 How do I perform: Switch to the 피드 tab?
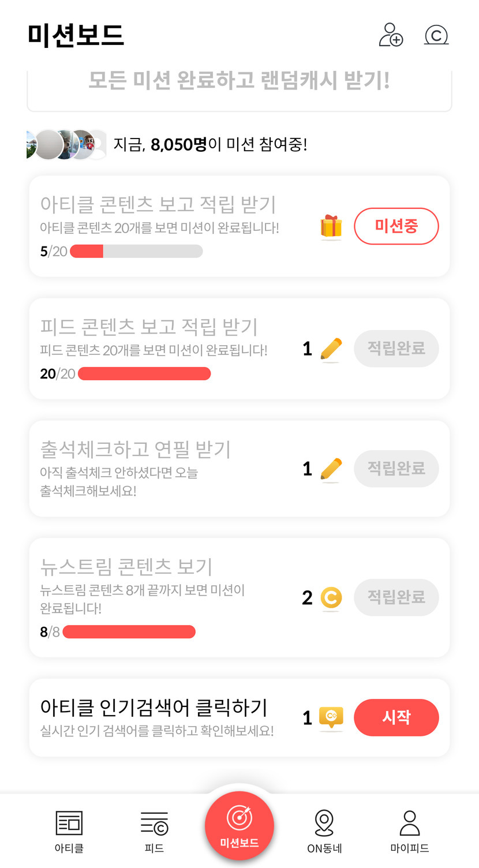(154, 831)
